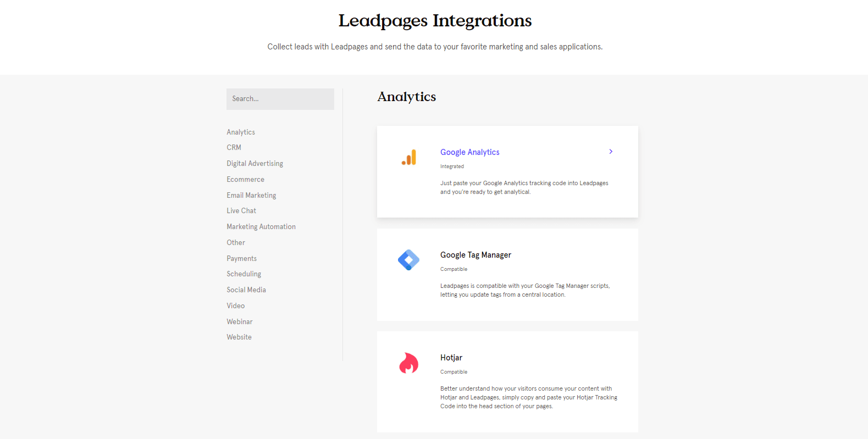Open the Webinar category
868x439 pixels.
(x=240, y=321)
